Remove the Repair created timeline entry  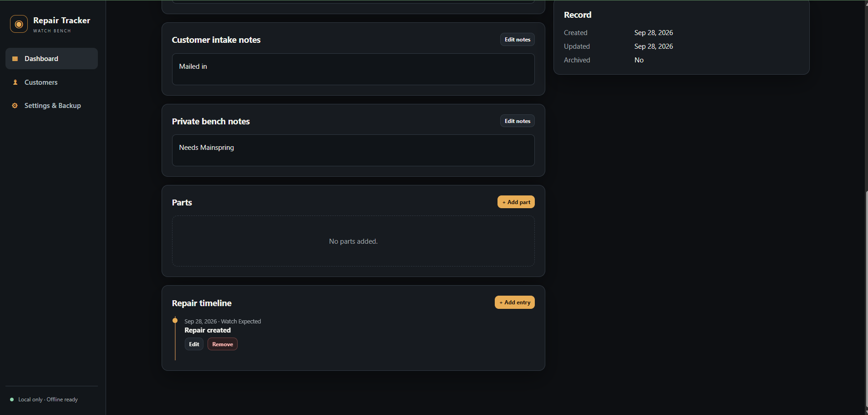coord(223,344)
